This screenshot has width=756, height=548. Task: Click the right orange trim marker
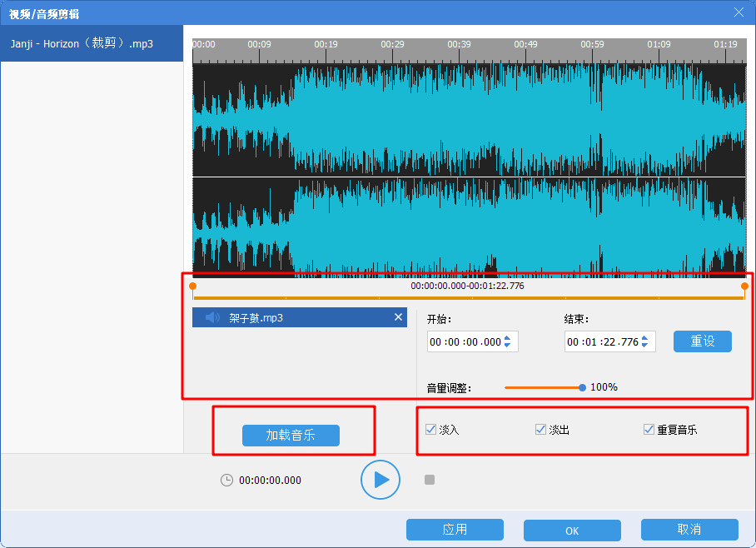744,288
